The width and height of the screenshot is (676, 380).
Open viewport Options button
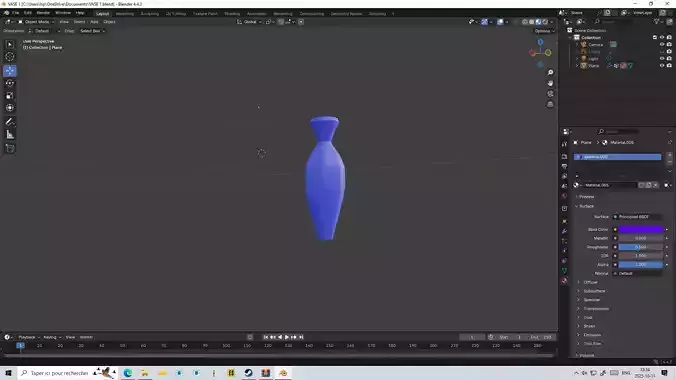coord(544,31)
